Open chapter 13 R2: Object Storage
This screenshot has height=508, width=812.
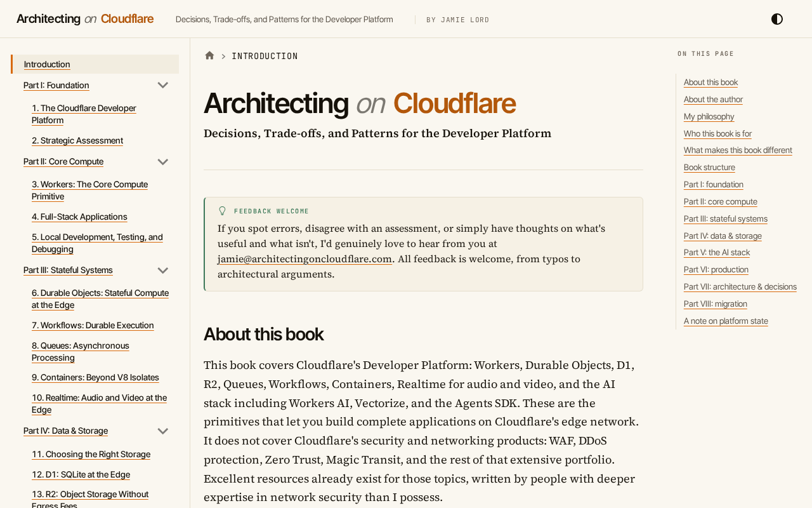[x=90, y=499]
